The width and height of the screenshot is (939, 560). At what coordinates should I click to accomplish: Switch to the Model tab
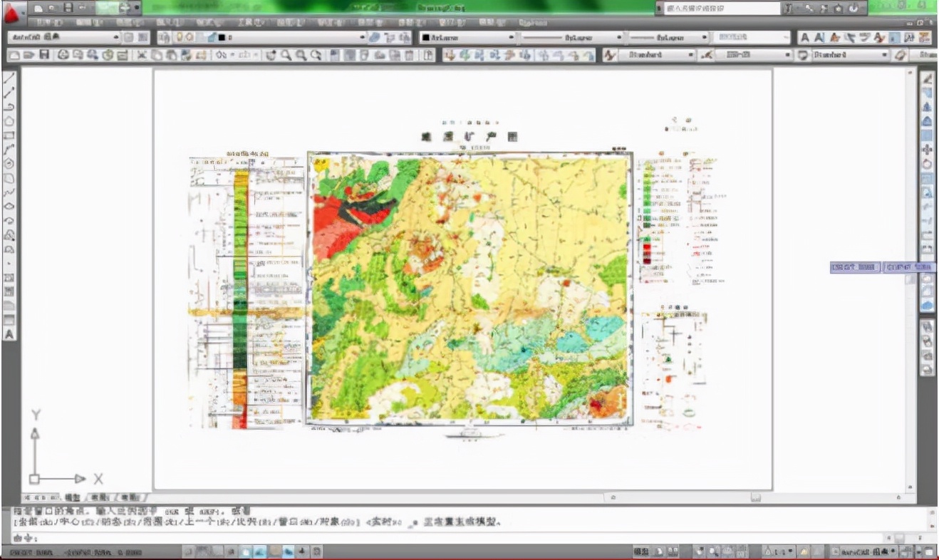coord(73,497)
